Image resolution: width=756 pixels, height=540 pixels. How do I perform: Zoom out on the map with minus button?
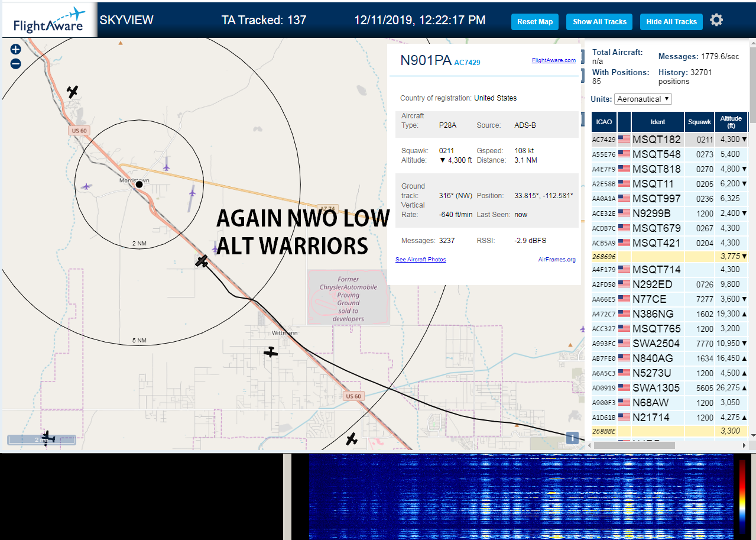[16, 64]
